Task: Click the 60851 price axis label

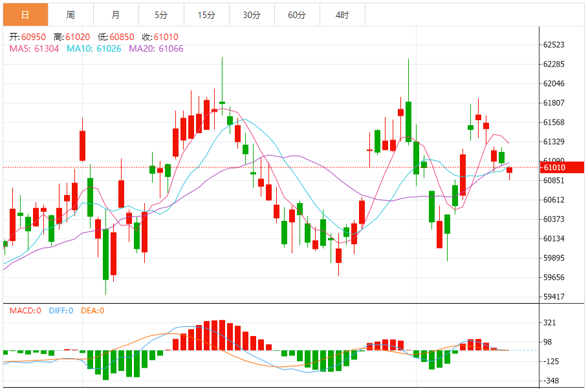Action: (x=554, y=180)
